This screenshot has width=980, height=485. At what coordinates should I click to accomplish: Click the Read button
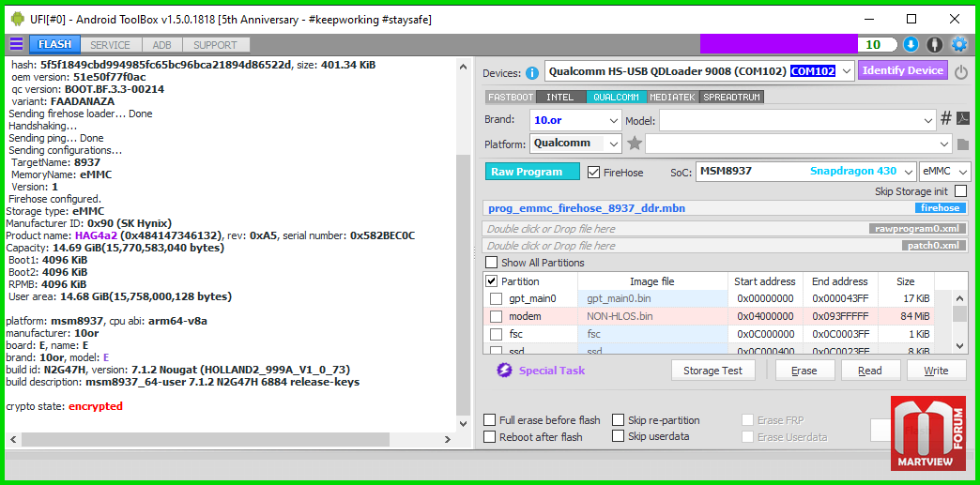click(x=870, y=370)
